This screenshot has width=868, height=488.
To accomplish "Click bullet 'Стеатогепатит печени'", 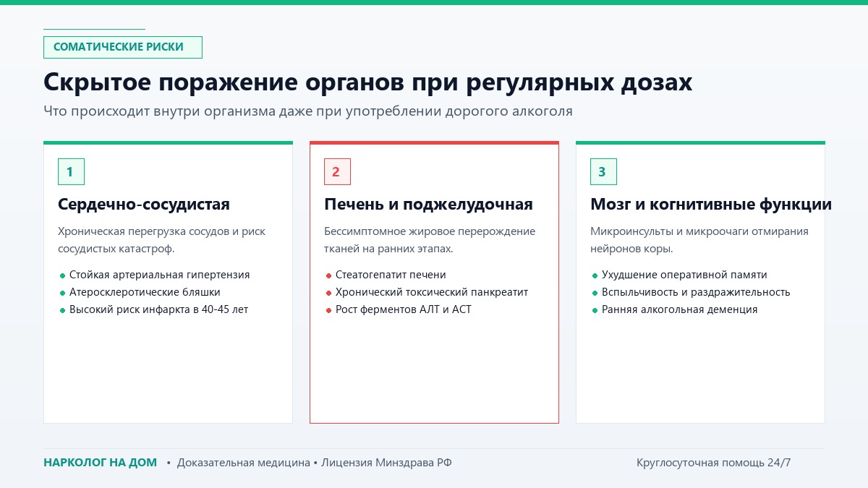I will [x=391, y=275].
